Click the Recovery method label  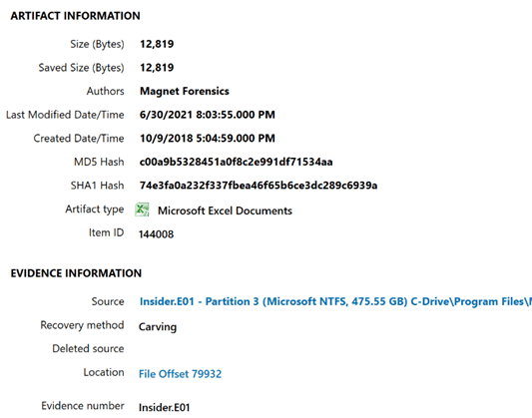click(x=82, y=325)
